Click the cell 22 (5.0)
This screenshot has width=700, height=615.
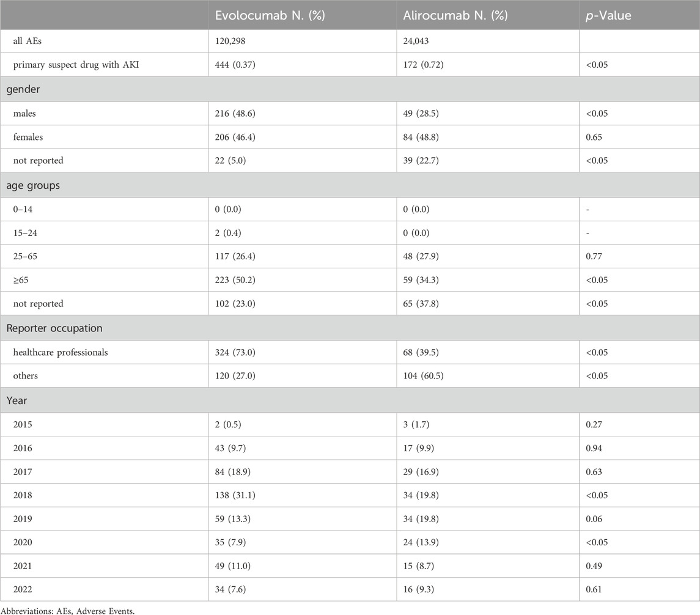pyautogui.click(x=230, y=161)
